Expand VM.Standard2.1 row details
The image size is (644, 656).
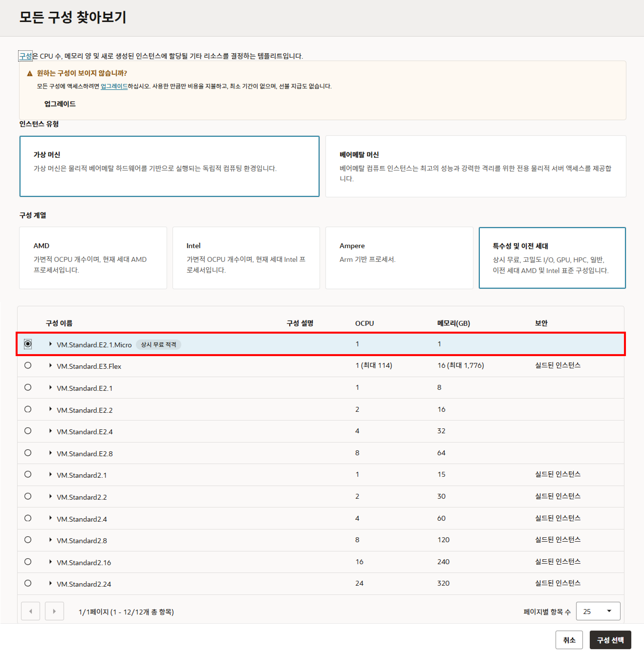click(50, 475)
